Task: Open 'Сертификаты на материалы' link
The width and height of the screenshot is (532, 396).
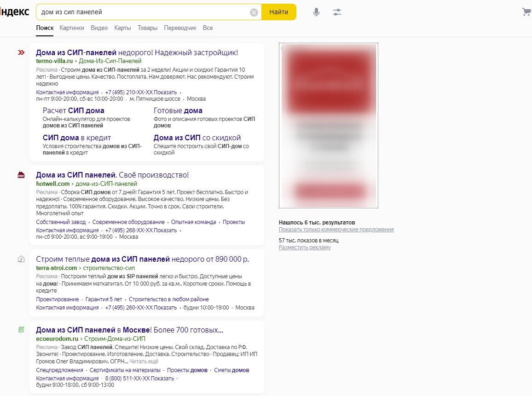Action: coord(125,370)
